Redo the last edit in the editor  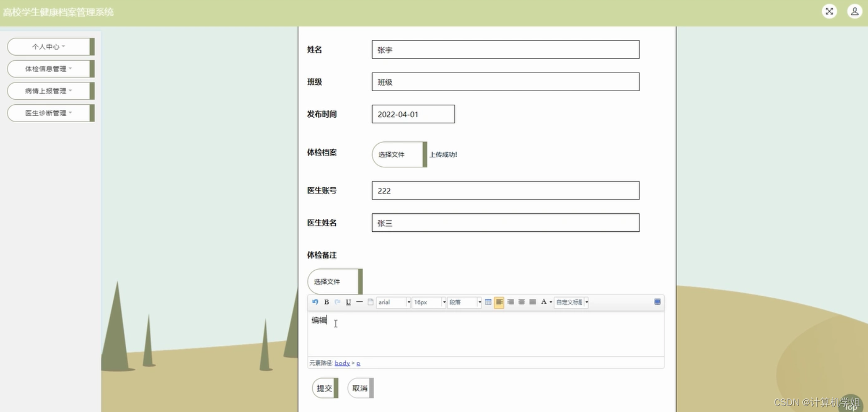pos(337,302)
